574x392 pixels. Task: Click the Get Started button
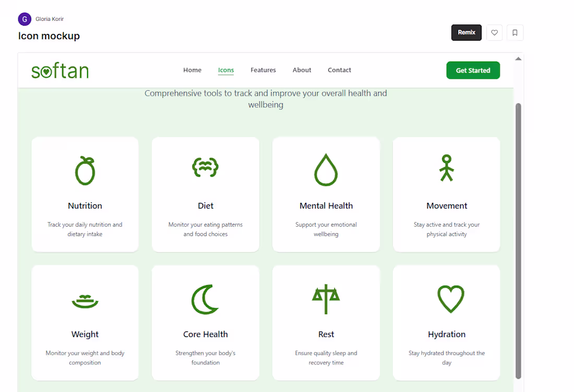[473, 70]
